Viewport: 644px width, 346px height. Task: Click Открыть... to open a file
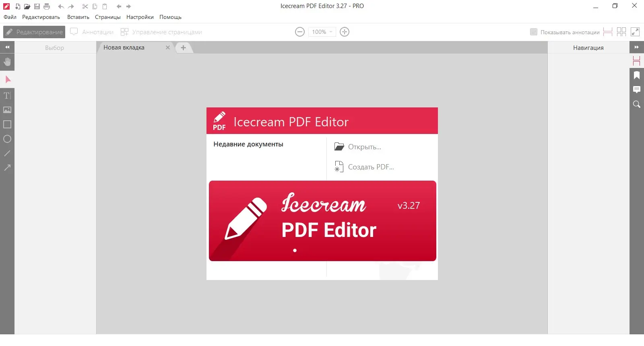[x=358, y=147]
